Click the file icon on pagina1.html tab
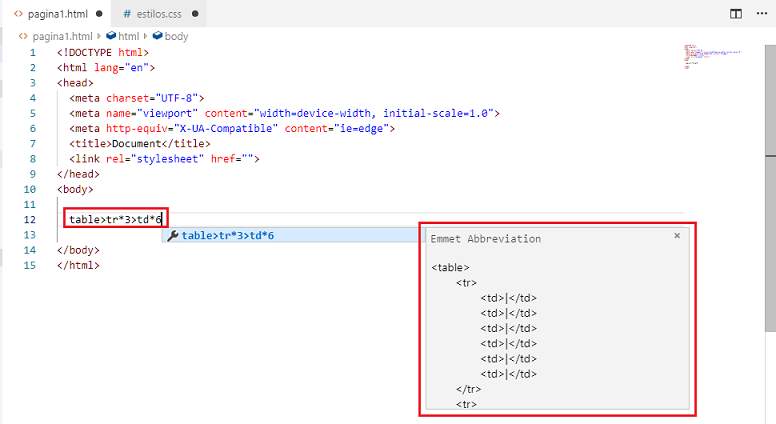The image size is (776, 424). pos(18,14)
